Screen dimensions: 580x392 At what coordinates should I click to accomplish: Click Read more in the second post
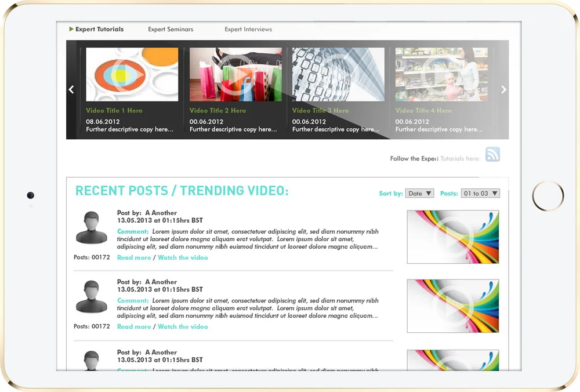134,327
